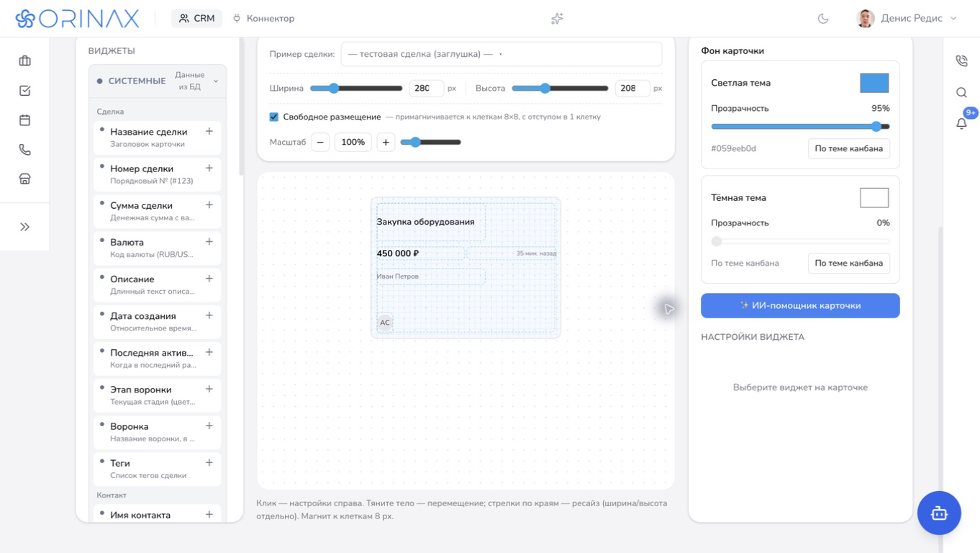This screenshot has width=980, height=553.
Task: Click the ИИ-помощник карточки button
Action: [800, 305]
